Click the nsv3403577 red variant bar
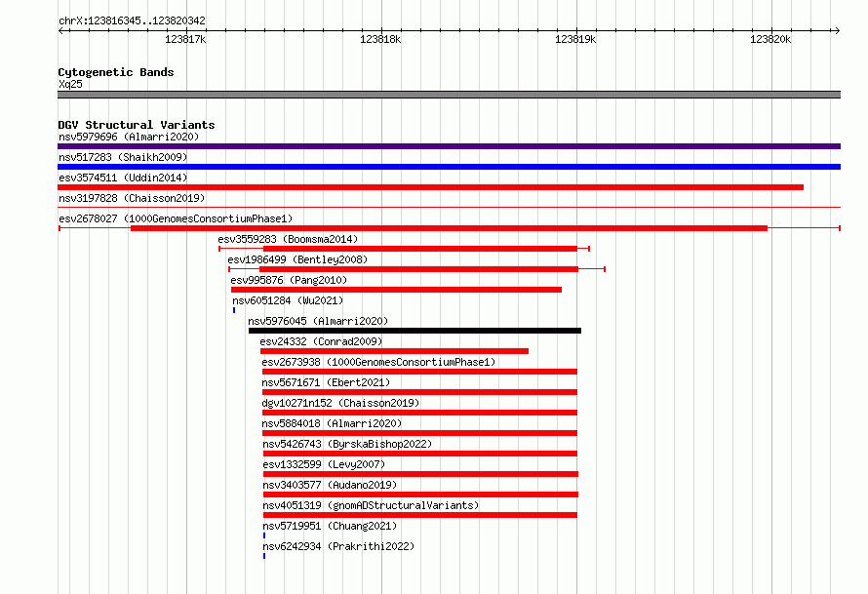 point(420,495)
